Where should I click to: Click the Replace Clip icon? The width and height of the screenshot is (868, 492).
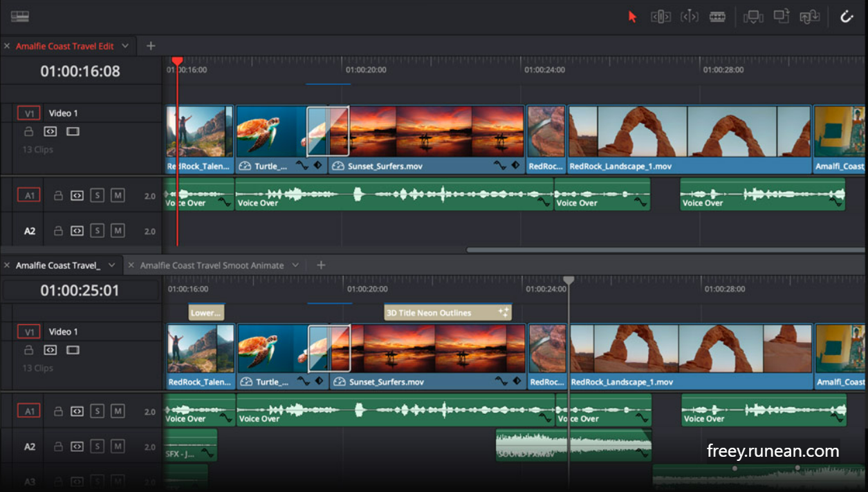811,16
